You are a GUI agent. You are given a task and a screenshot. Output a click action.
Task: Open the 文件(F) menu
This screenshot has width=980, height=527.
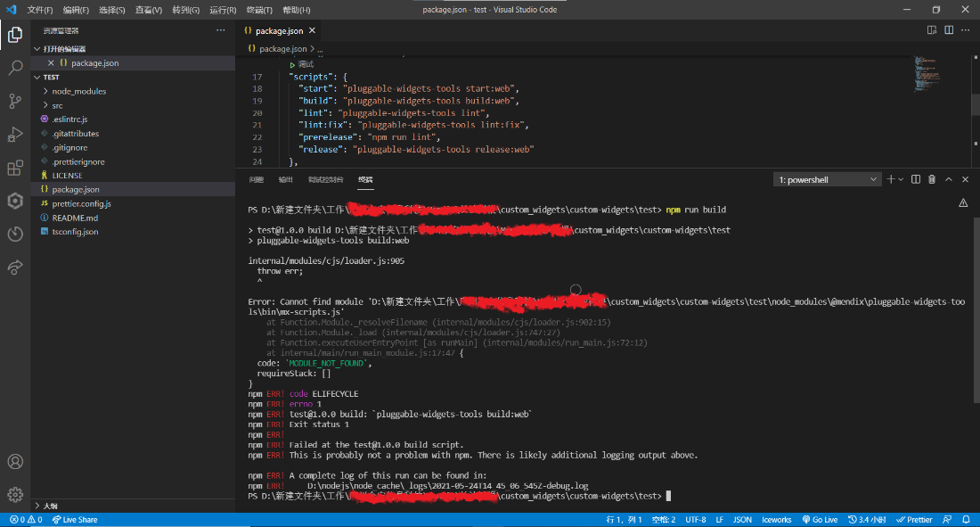(x=40, y=10)
